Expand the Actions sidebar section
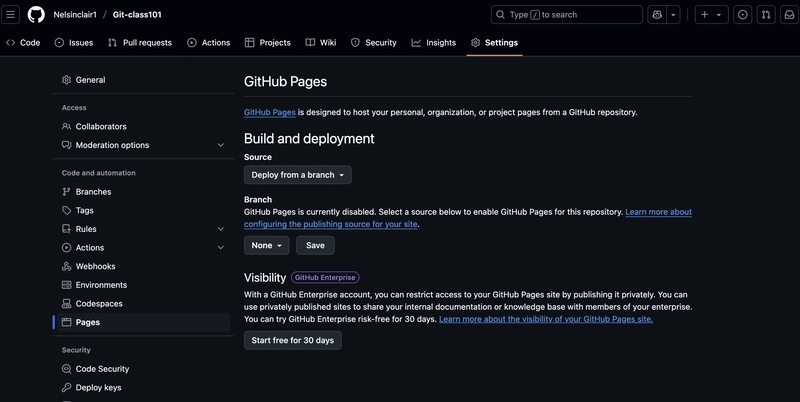This screenshot has width=800, height=402. (x=220, y=248)
